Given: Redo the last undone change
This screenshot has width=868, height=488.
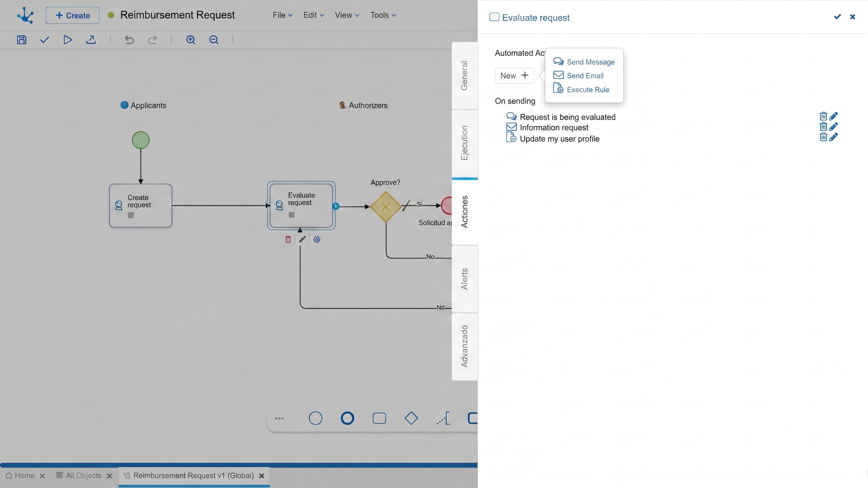Looking at the screenshot, I should click(152, 40).
